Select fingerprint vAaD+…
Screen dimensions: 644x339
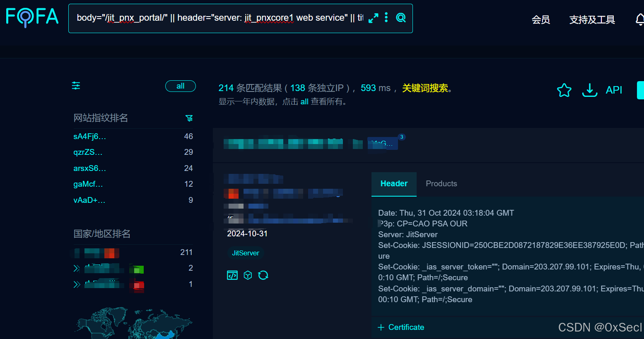(89, 200)
